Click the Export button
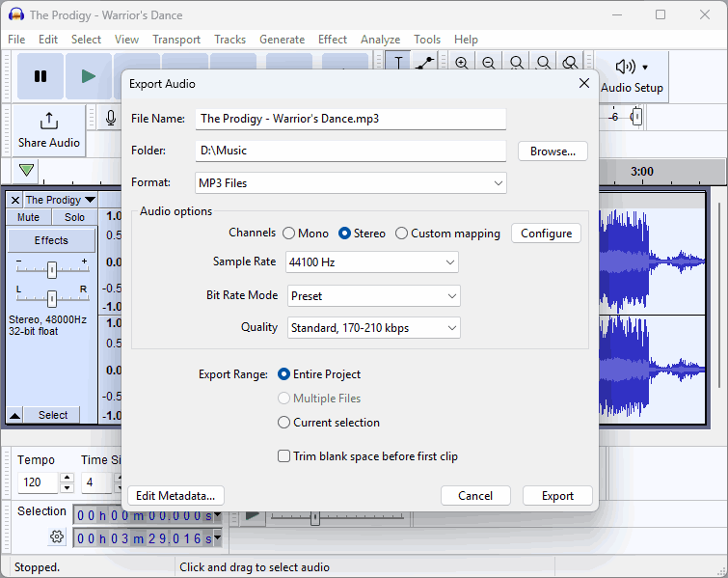The image size is (728, 578). pos(557,496)
